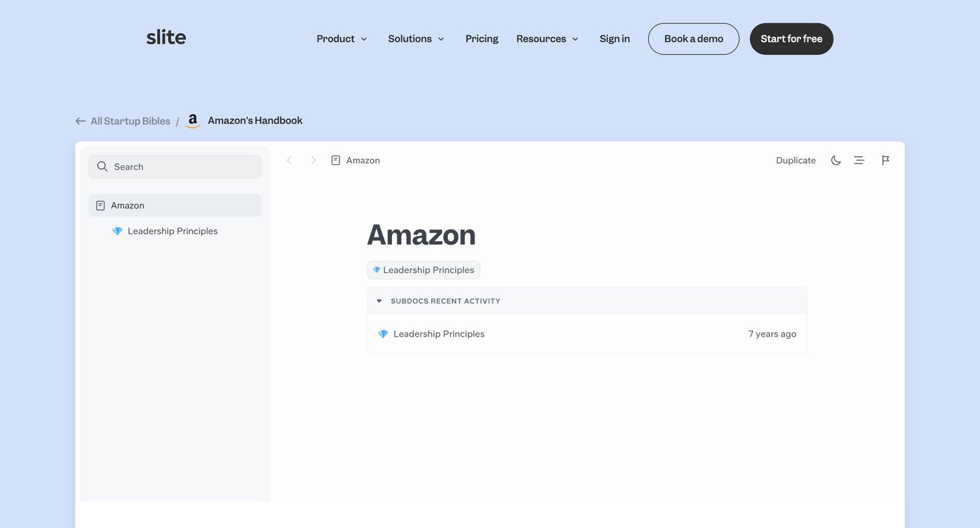Viewport: 980px width, 528px height.
Task: Open the Resources dropdown
Action: click(x=547, y=39)
